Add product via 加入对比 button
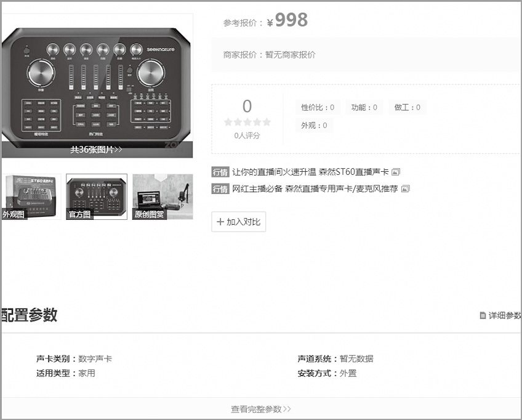This screenshot has width=522, height=420. (239, 222)
